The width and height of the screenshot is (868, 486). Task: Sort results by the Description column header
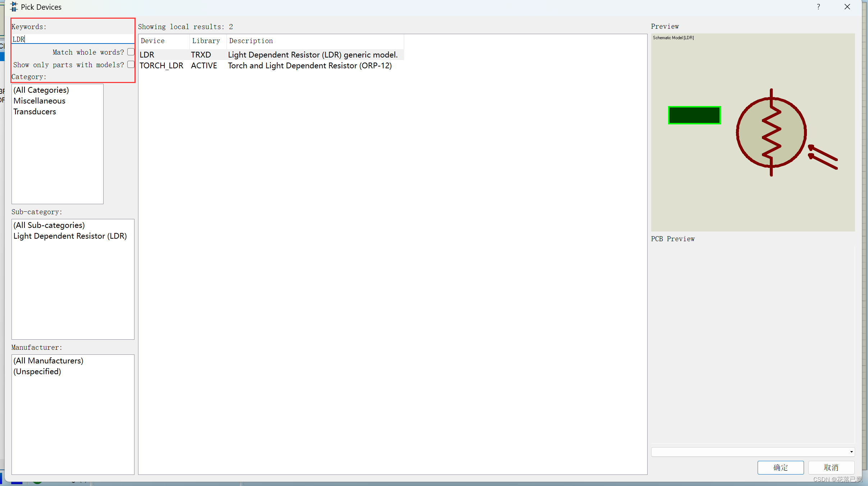pos(315,41)
